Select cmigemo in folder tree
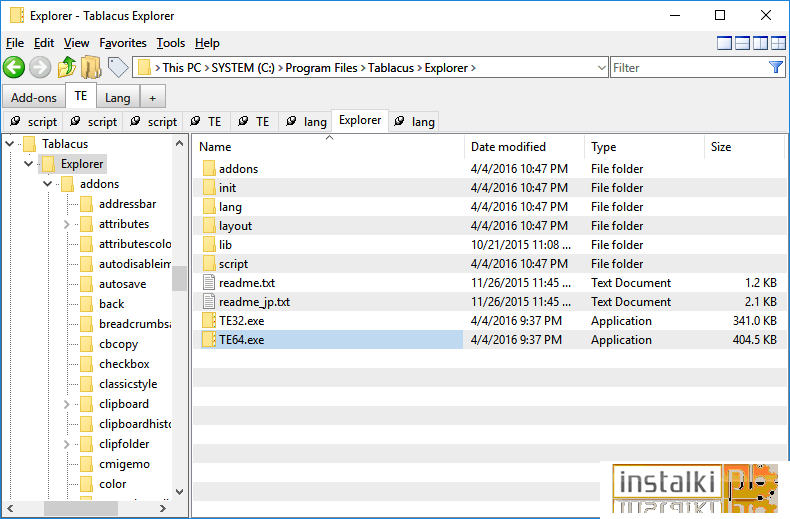 point(124,464)
